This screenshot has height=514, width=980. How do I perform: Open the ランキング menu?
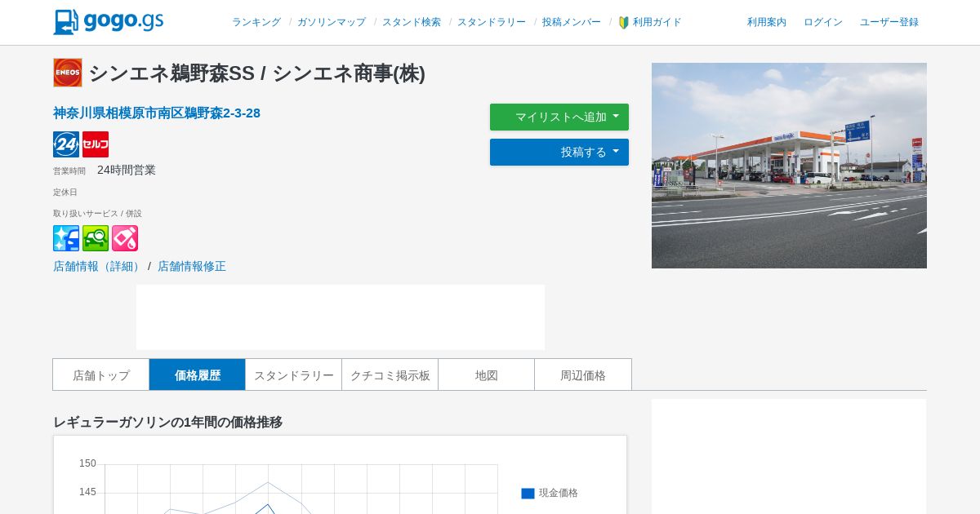256,22
